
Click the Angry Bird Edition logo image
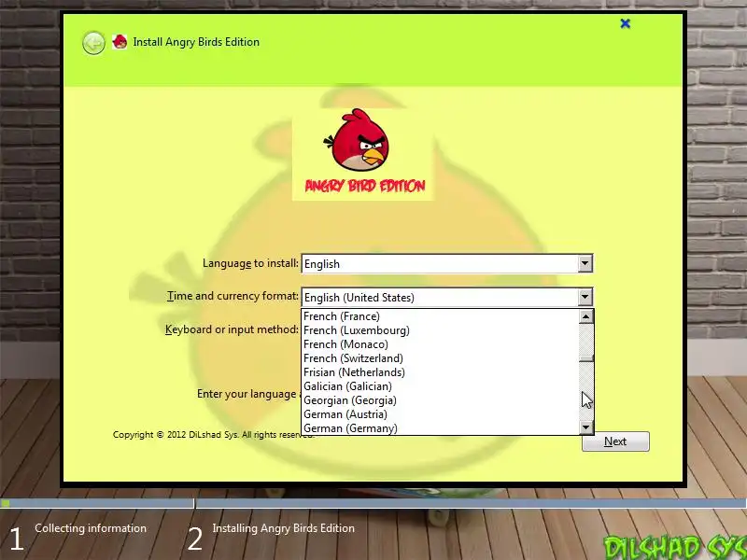tap(362, 153)
